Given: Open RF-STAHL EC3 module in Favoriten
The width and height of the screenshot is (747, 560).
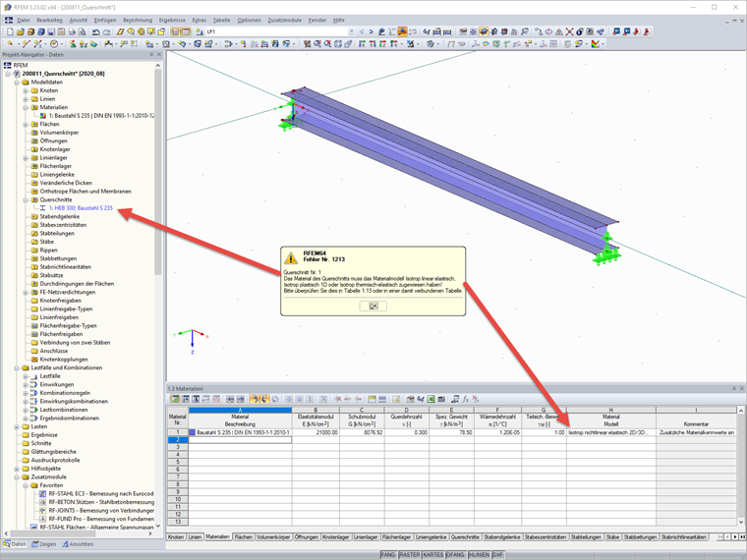Looking at the screenshot, I should pos(101,494).
